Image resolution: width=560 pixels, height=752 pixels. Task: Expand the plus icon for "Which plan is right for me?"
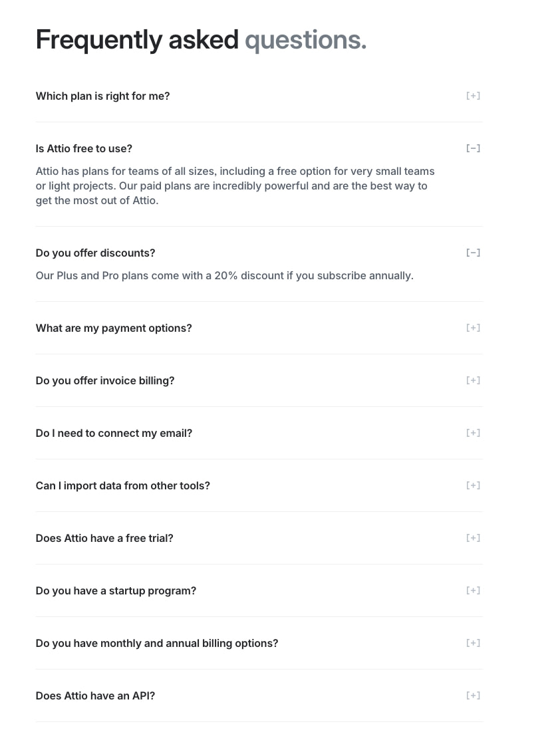473,96
